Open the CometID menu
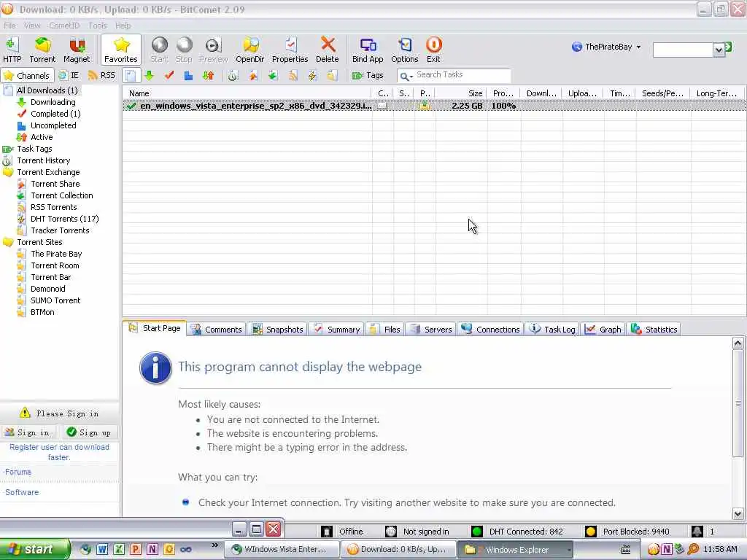Screen dimensions: 747x560 pyautogui.click(x=64, y=26)
